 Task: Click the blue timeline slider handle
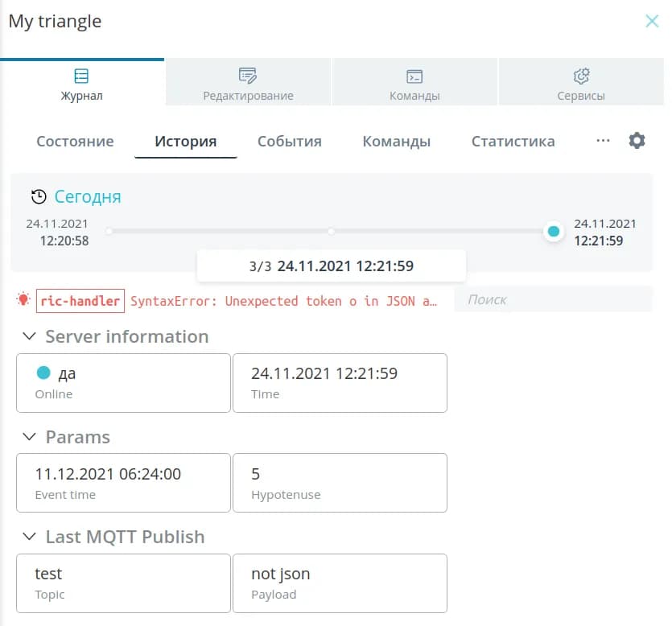click(553, 232)
